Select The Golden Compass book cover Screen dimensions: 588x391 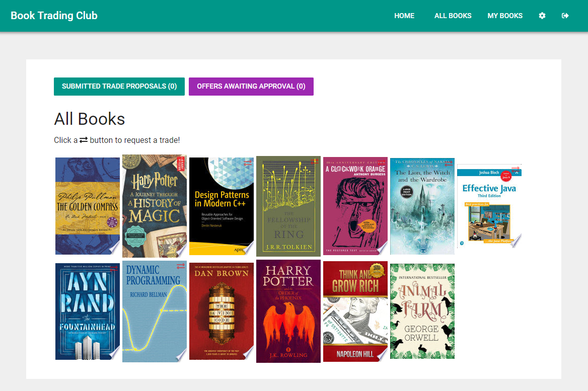click(x=88, y=206)
